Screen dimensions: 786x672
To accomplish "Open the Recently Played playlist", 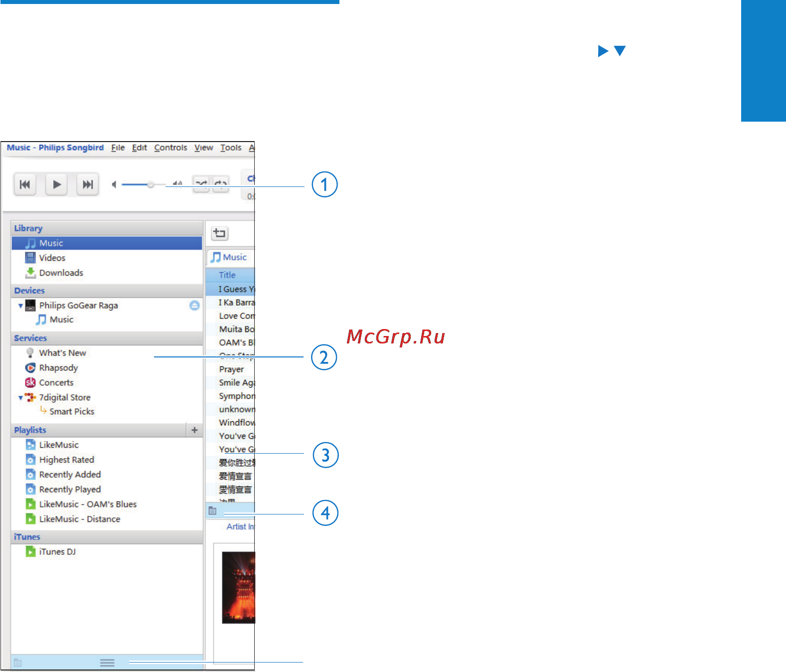I will tap(70, 490).
